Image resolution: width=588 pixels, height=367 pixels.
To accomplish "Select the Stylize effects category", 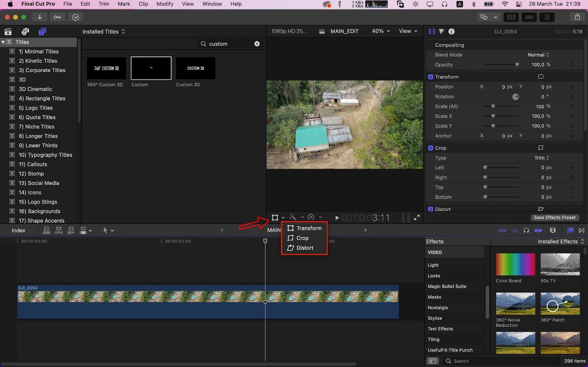I will pos(435,318).
